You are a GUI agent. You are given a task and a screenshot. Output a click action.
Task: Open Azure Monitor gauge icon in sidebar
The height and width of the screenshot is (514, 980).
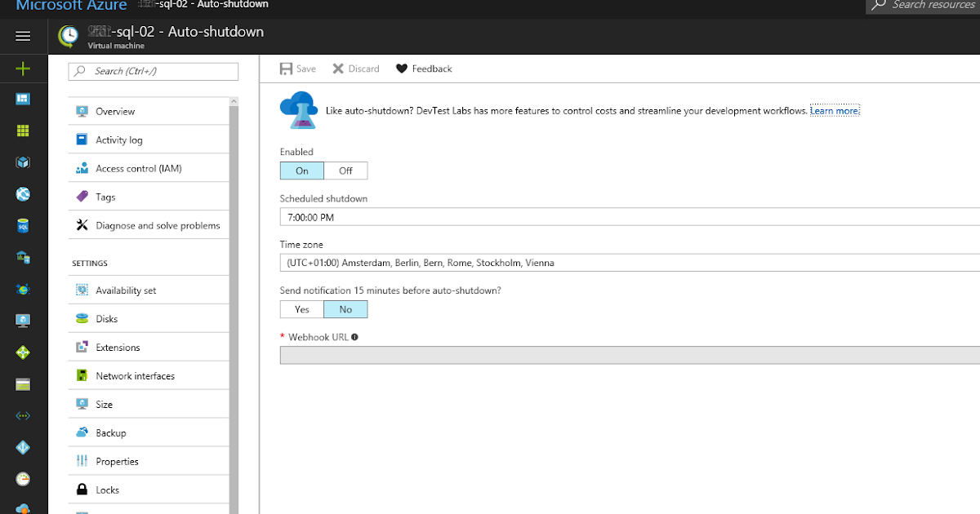23,479
